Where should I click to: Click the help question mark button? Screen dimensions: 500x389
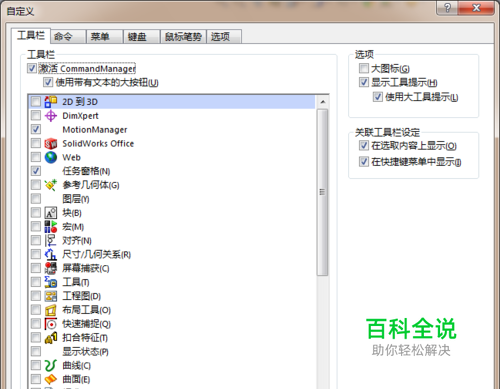click(x=447, y=8)
